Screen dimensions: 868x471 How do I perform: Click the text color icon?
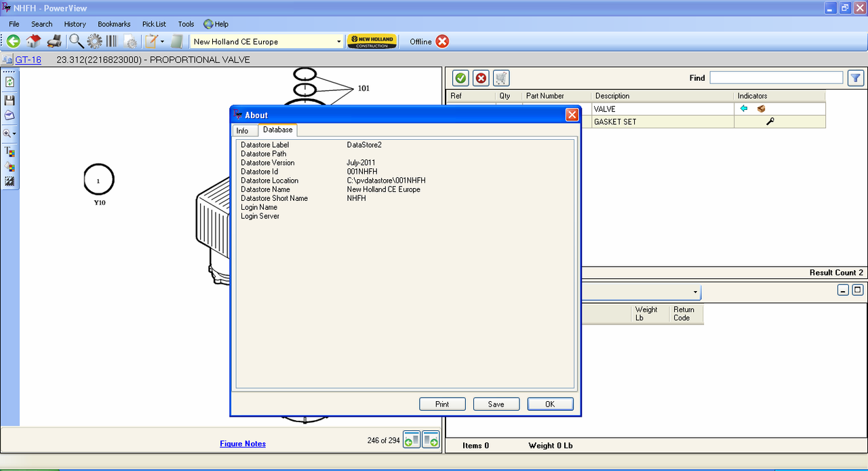click(x=9, y=151)
